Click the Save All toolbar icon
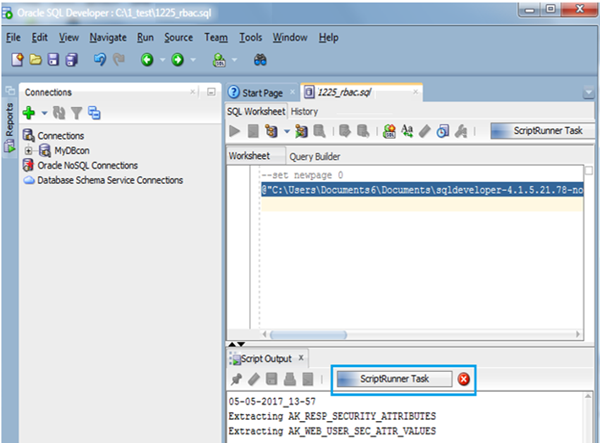 (71, 61)
